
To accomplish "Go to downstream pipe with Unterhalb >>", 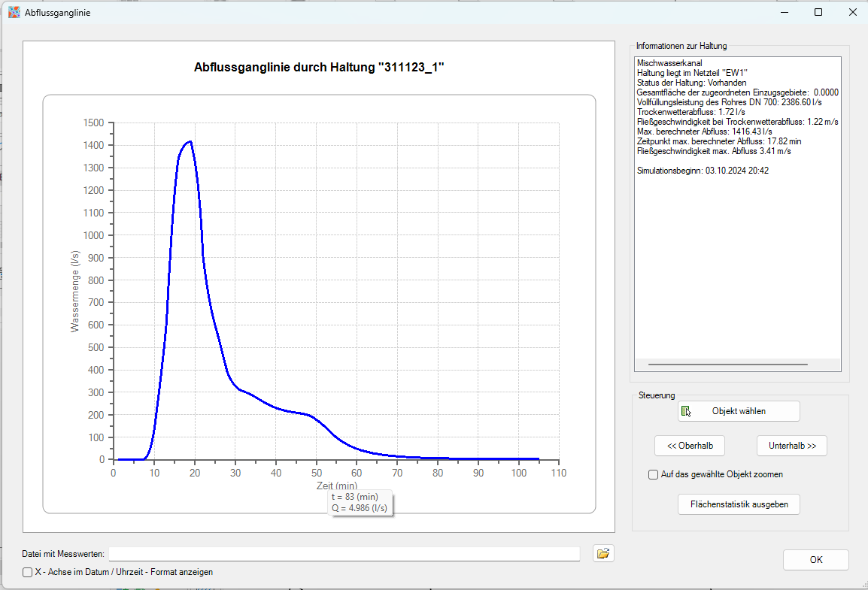I will pos(791,446).
